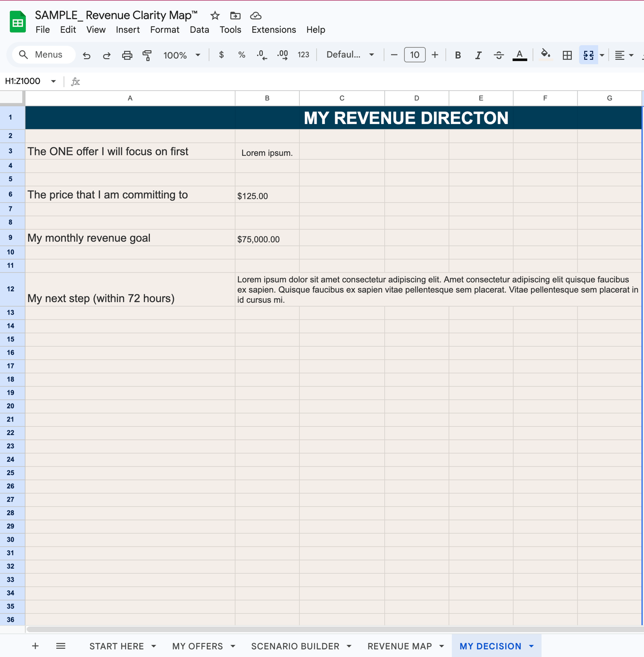This screenshot has width=644, height=657.
Task: Toggle italic formatting
Action: [478, 55]
